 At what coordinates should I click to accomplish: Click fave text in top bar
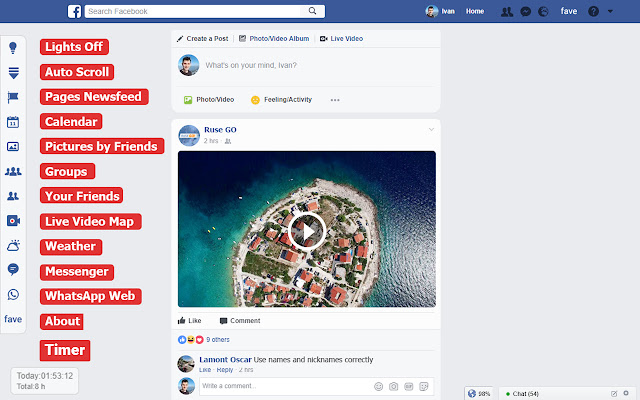[x=569, y=11]
